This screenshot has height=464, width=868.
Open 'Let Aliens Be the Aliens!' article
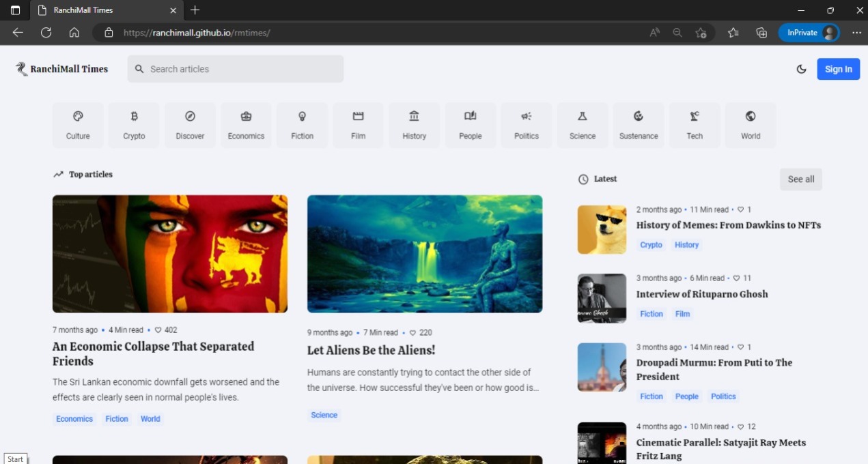tap(371, 350)
